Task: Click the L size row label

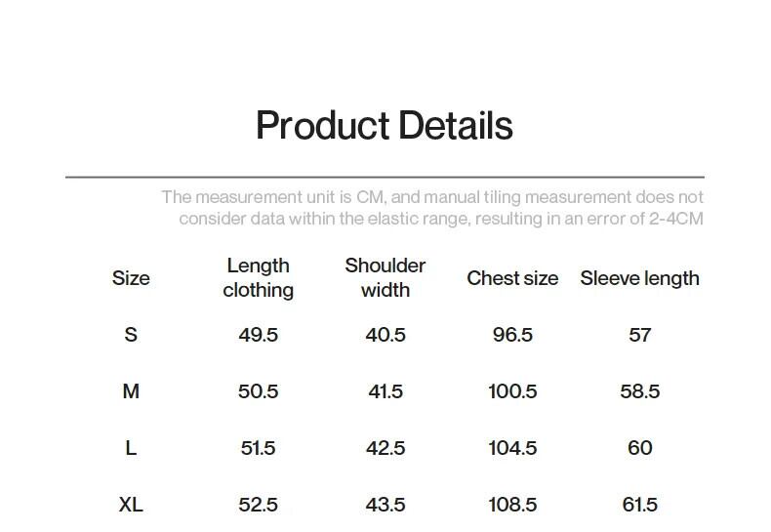Action: [x=131, y=448]
